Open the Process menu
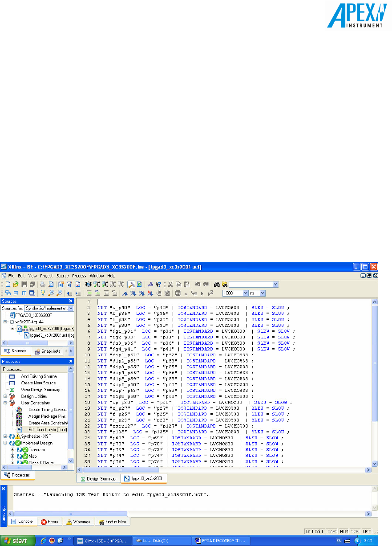Screen dimensions: 392x546 79,276
